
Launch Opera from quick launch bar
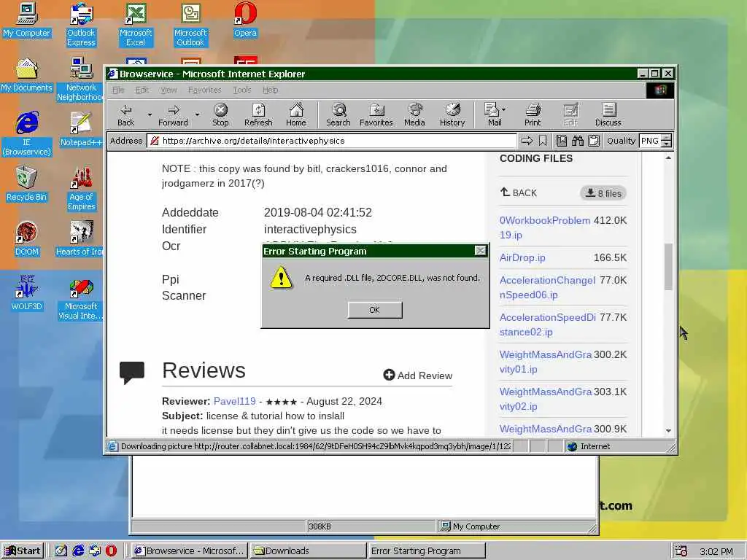tap(111, 551)
